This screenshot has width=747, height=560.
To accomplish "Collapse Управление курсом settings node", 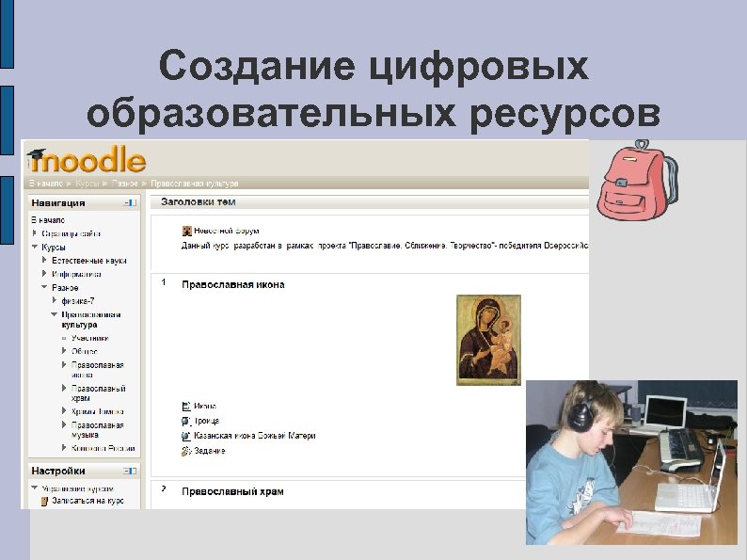I will coord(34,488).
